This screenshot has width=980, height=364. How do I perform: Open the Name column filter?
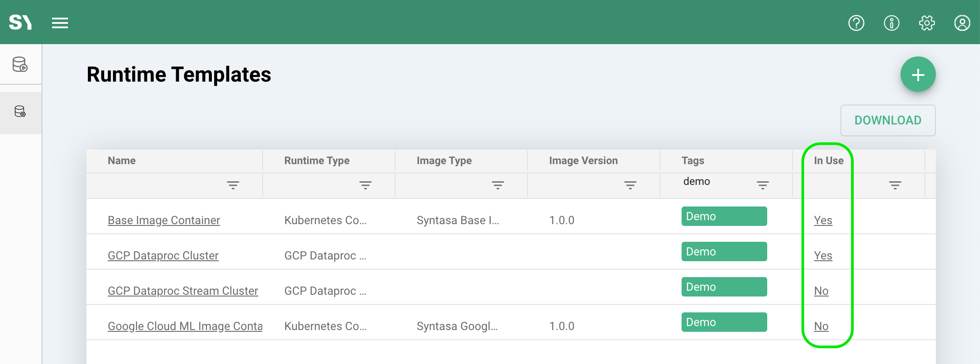click(233, 185)
